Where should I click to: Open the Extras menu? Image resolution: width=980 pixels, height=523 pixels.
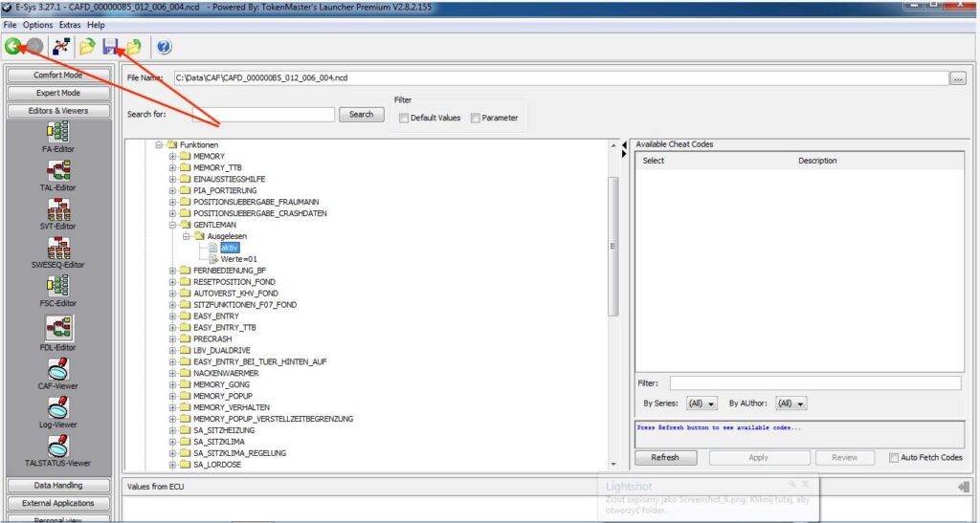click(70, 25)
